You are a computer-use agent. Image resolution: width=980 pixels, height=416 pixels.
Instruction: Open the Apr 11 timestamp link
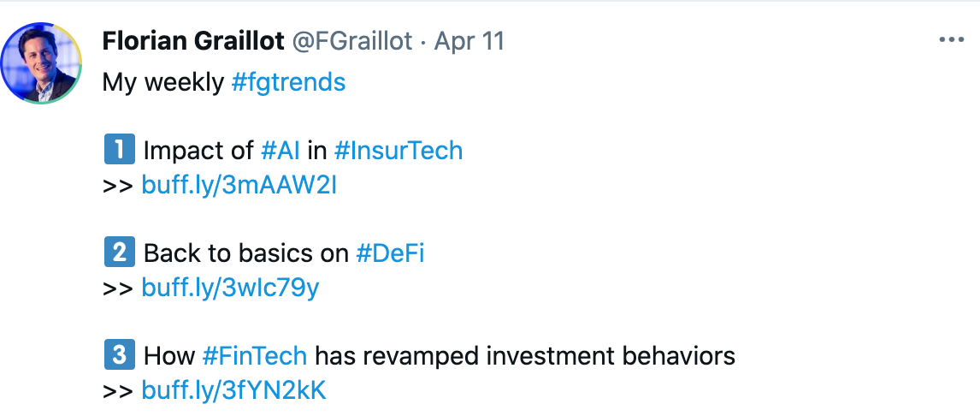click(469, 40)
